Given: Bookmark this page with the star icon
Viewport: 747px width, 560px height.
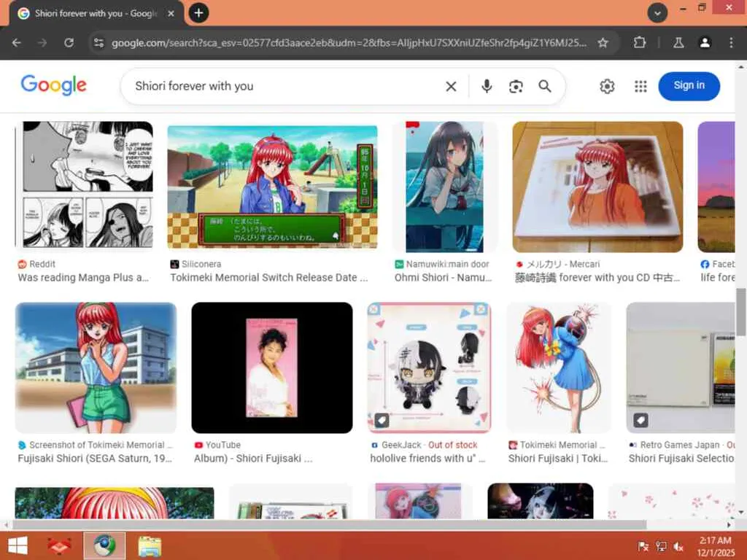Looking at the screenshot, I should (x=603, y=43).
